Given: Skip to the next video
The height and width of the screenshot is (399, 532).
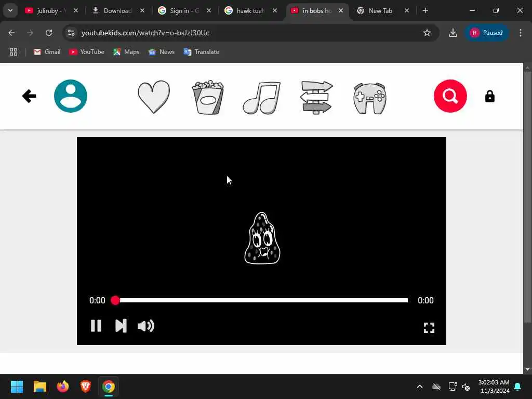Looking at the screenshot, I should 121,326.
